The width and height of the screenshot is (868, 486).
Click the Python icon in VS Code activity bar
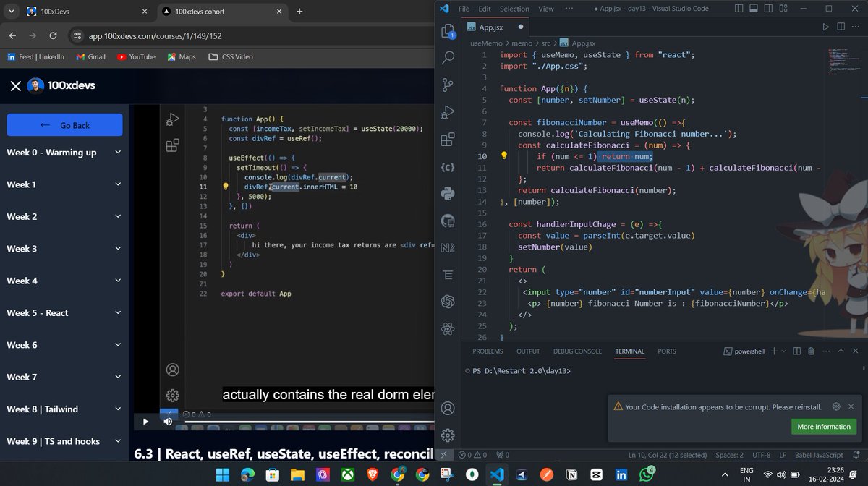coord(448,193)
